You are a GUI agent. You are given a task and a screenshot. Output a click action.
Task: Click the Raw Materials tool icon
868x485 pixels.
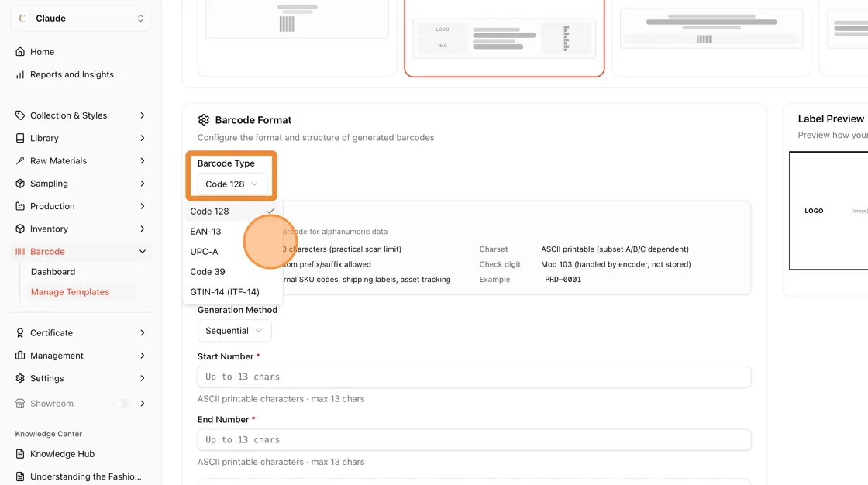coord(20,160)
